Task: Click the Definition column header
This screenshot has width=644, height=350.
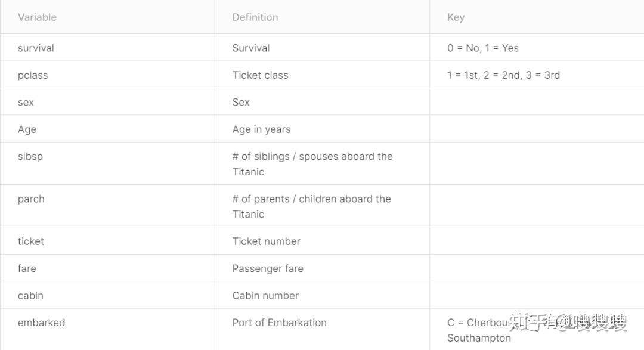Action: (x=255, y=17)
